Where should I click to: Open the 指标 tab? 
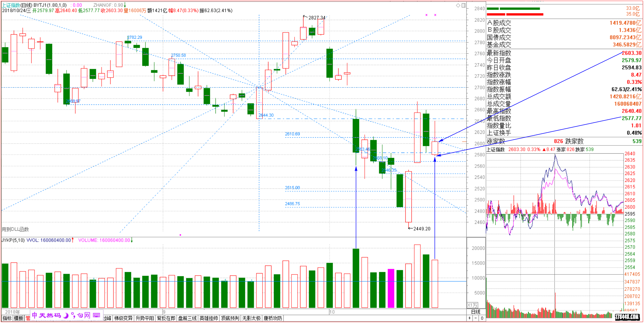tap(7, 318)
